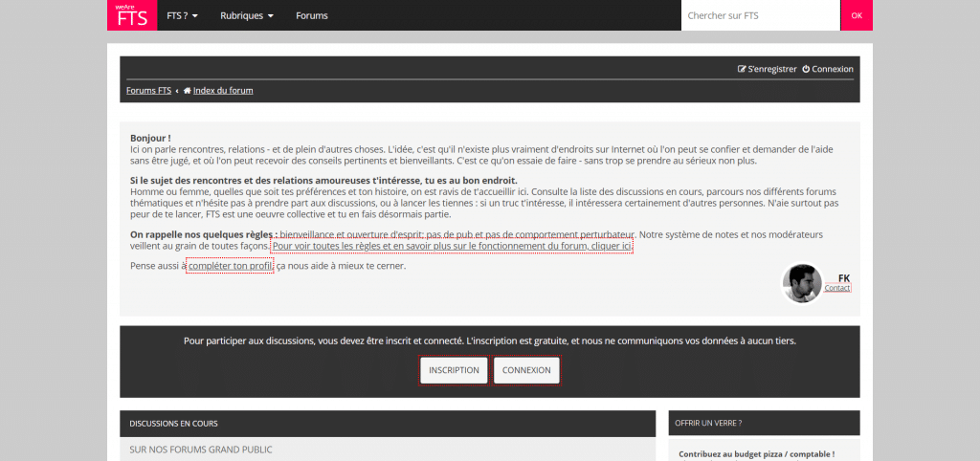Select 'SUR NOS FORUMS GRAND PUBLIC' heading
The image size is (980, 461).
click(201, 450)
